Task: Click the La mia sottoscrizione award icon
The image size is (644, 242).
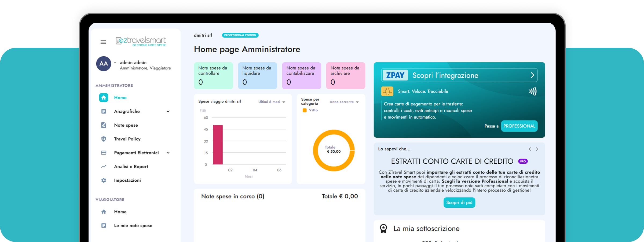Action: click(x=383, y=229)
